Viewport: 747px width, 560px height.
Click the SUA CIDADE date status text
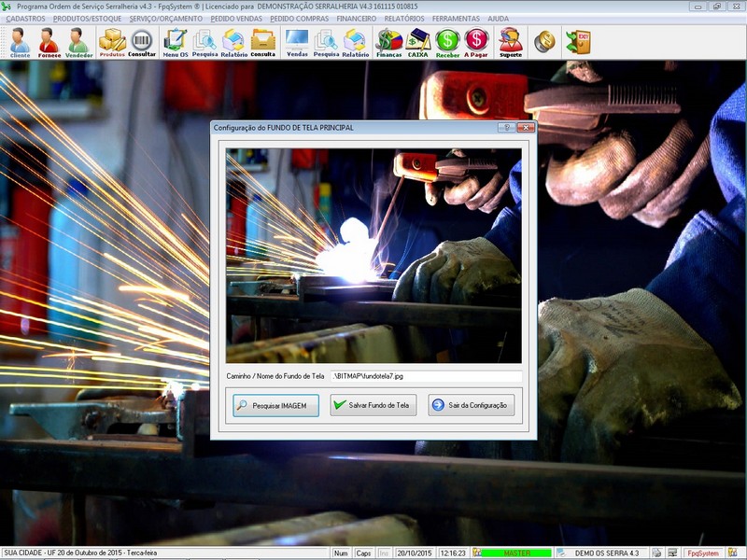pyautogui.click(x=80, y=553)
